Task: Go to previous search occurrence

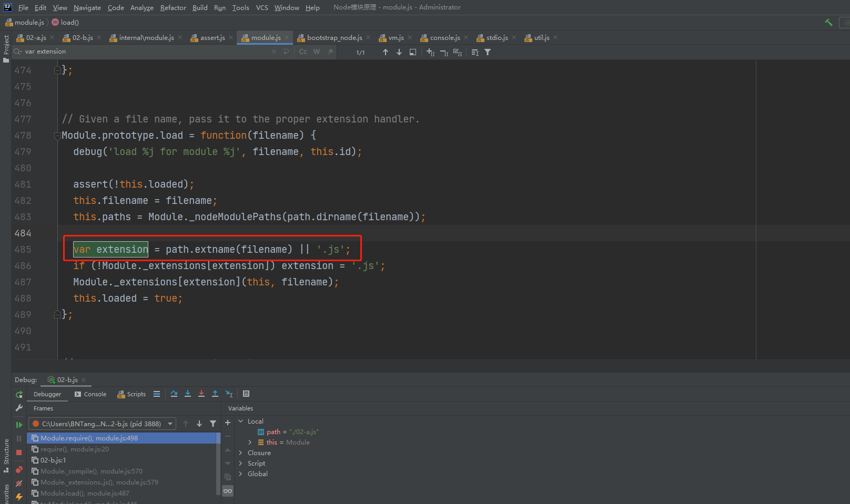Action: click(x=386, y=52)
